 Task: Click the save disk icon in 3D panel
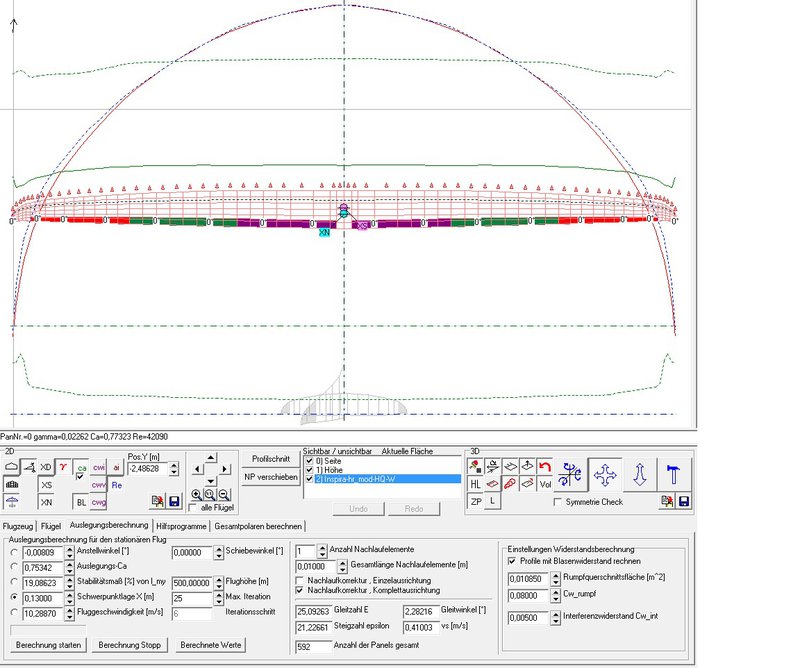pos(684,502)
